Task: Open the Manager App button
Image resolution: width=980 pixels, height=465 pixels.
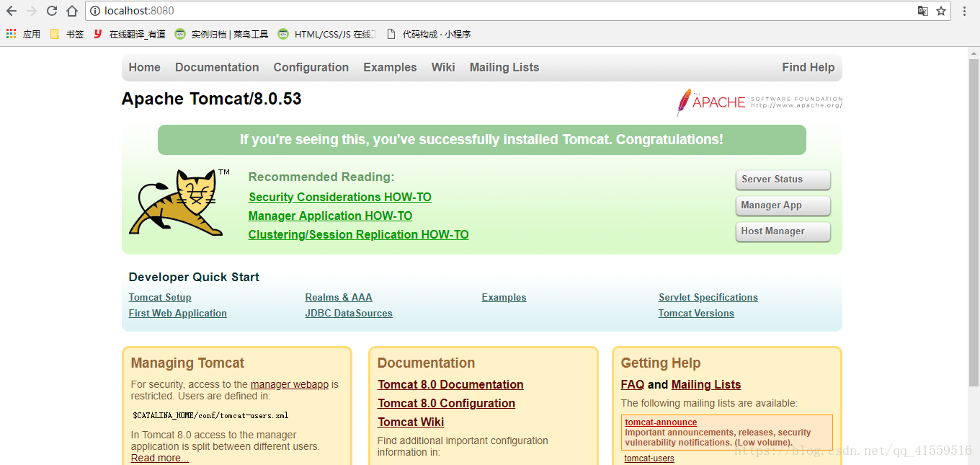Action: pos(783,205)
